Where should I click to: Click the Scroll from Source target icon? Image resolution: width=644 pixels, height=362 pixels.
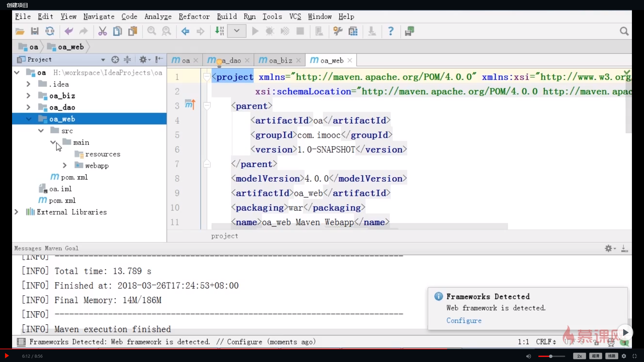click(x=115, y=60)
